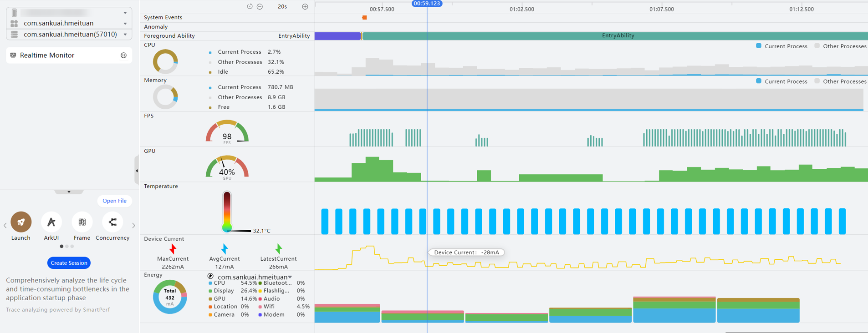Reset the timeline to fit view

[250, 7]
